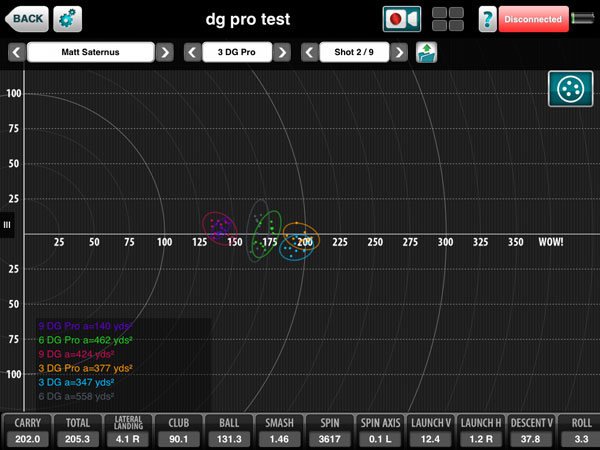
Task: Open the four-panel grid layout view
Action: point(447,18)
